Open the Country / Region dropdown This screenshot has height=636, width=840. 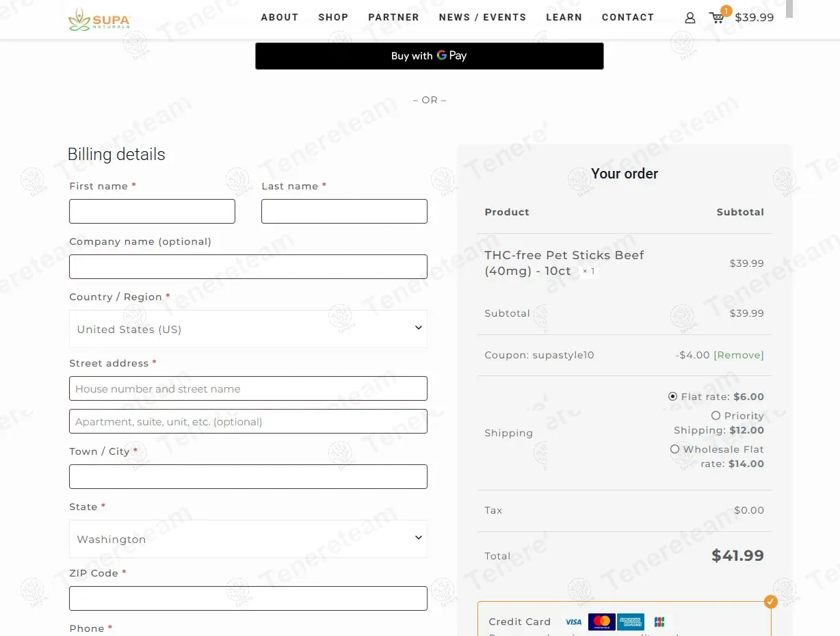click(248, 329)
